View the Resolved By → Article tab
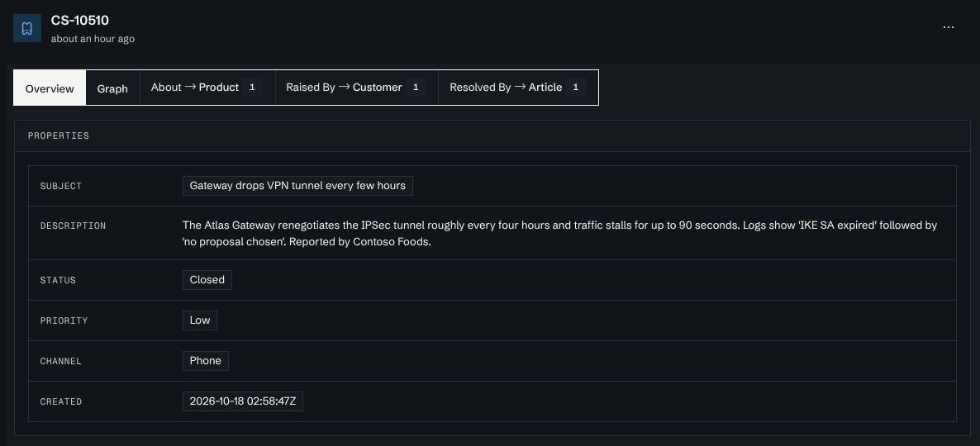 coord(518,88)
